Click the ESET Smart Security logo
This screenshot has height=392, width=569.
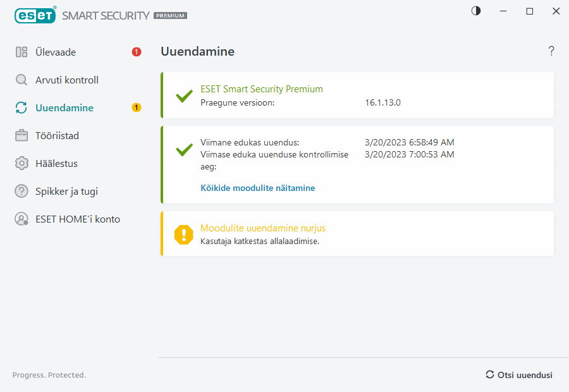pyautogui.click(x=101, y=15)
